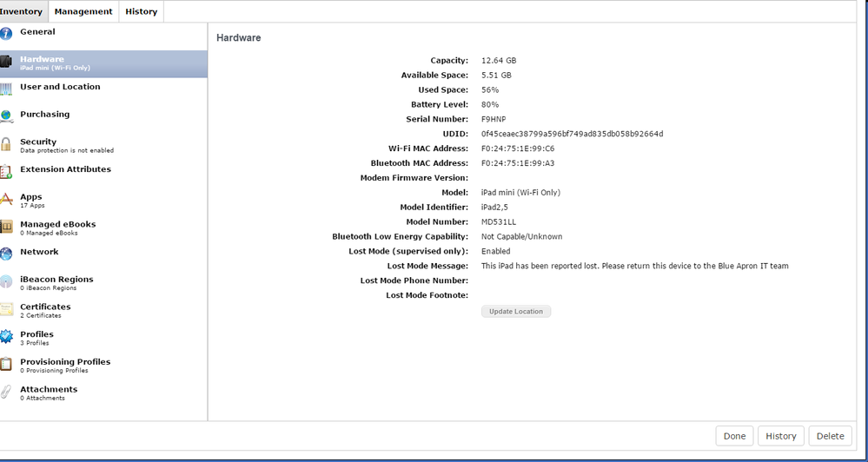Click the Not Capable/Unknown value
Viewport: 868px width, 462px height.
click(522, 237)
